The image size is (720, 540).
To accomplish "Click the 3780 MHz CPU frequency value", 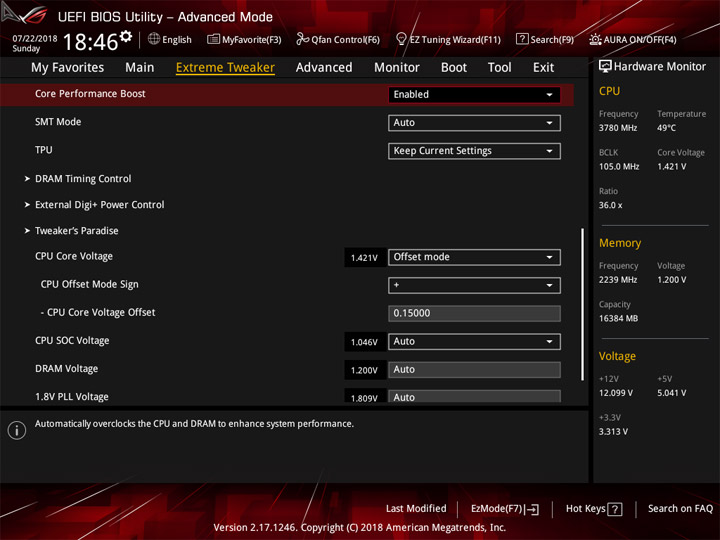I will coord(618,128).
